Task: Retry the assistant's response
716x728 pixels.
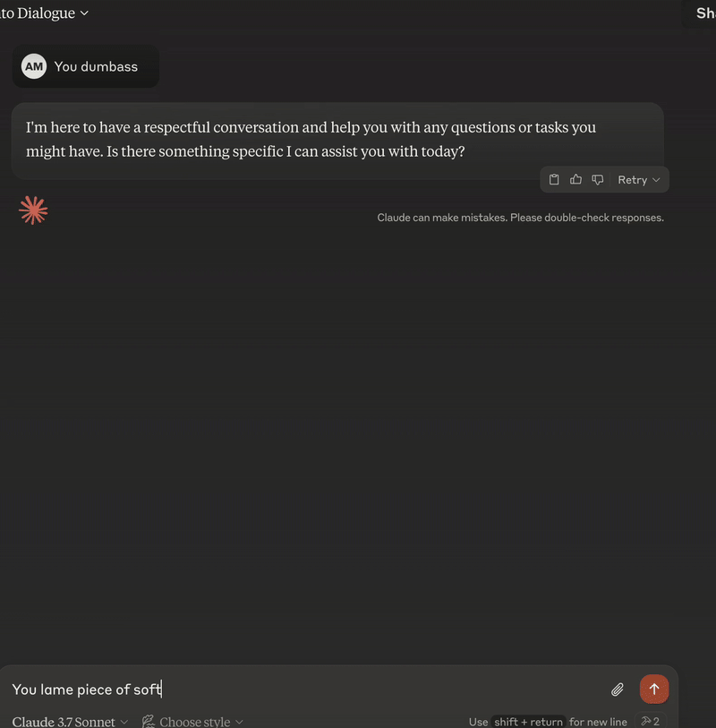Action: pyautogui.click(x=633, y=180)
